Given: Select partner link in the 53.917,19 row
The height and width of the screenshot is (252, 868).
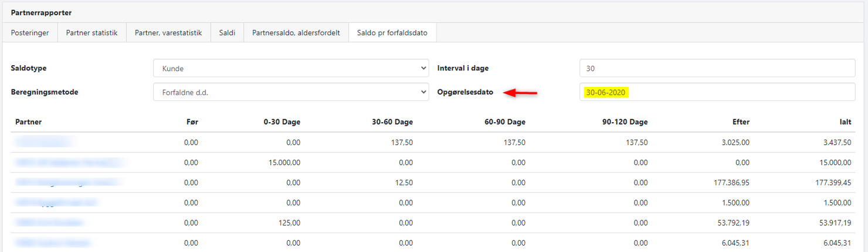Looking at the screenshot, I should tap(50, 223).
